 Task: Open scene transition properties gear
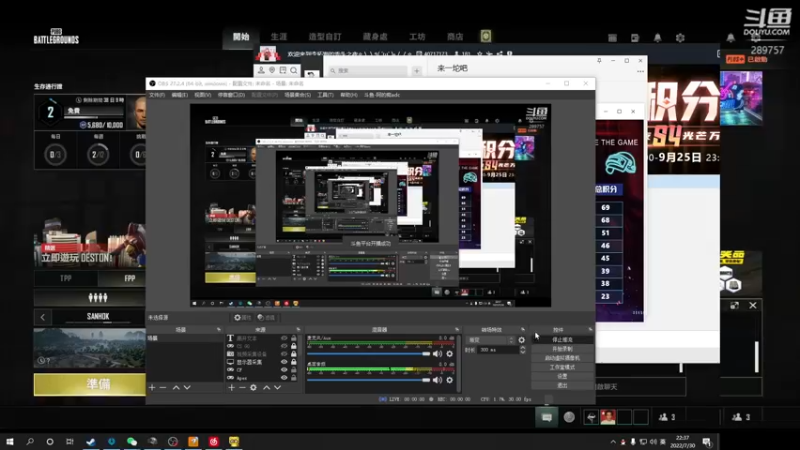pos(521,340)
